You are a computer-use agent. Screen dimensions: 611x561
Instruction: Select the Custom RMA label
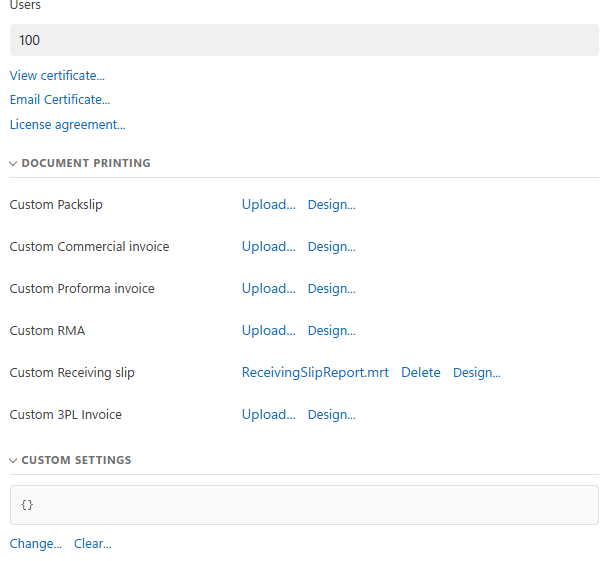(47, 331)
